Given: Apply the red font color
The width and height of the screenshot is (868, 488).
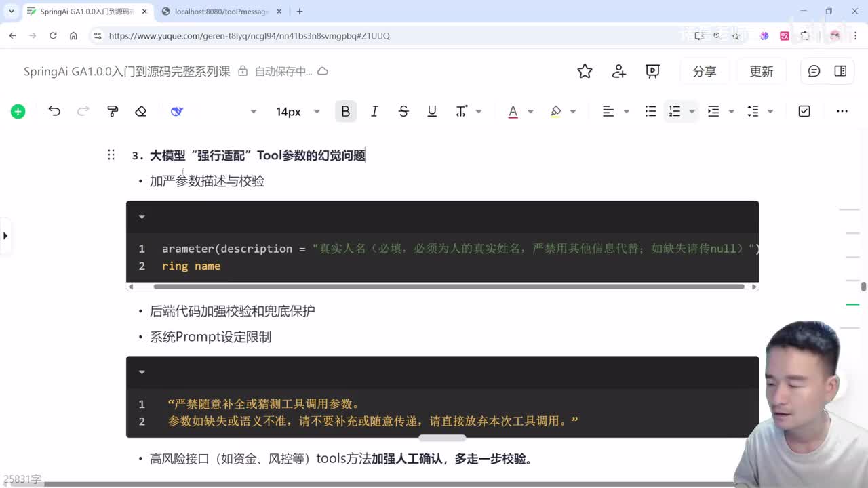Looking at the screenshot, I should [x=513, y=111].
